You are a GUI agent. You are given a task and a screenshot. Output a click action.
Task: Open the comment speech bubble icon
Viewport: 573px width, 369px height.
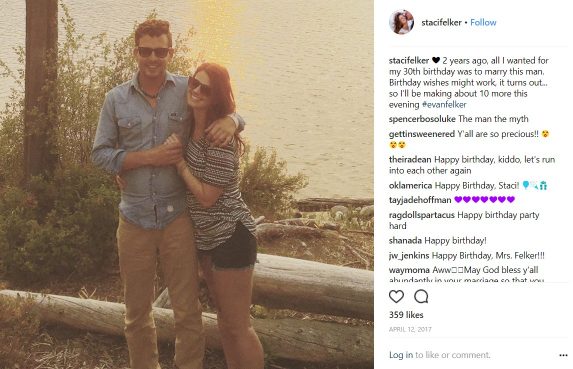coord(421,296)
